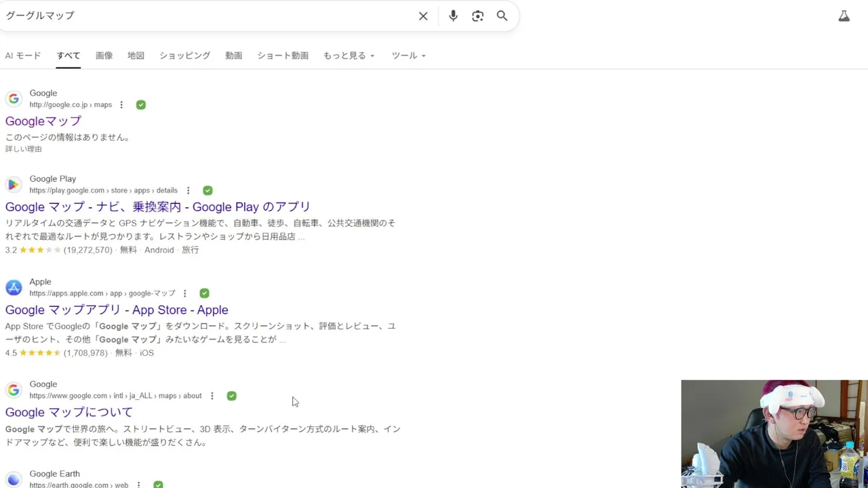Click the このページの情報はありません text

(68, 138)
